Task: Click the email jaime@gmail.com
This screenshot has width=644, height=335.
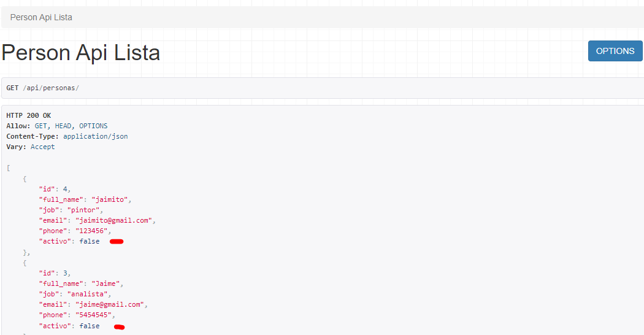Action: tap(110, 304)
